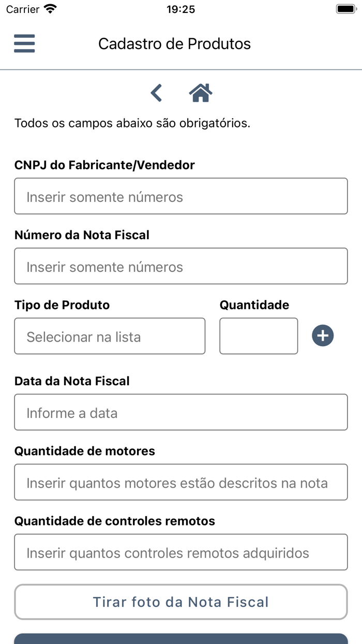This screenshot has height=644, width=362.
Task: Focus the CNPJ do Fabricante/Vendedor field
Action: 181,196
